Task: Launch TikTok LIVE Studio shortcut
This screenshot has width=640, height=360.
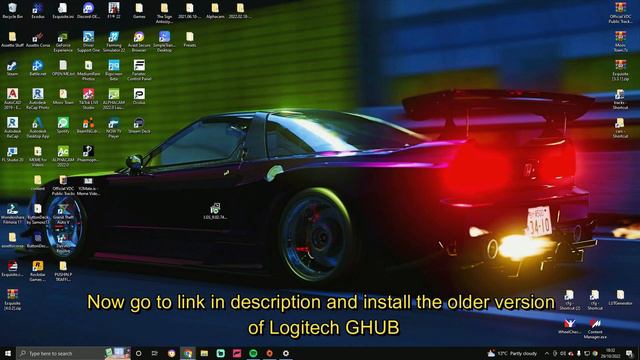Action: click(88, 99)
